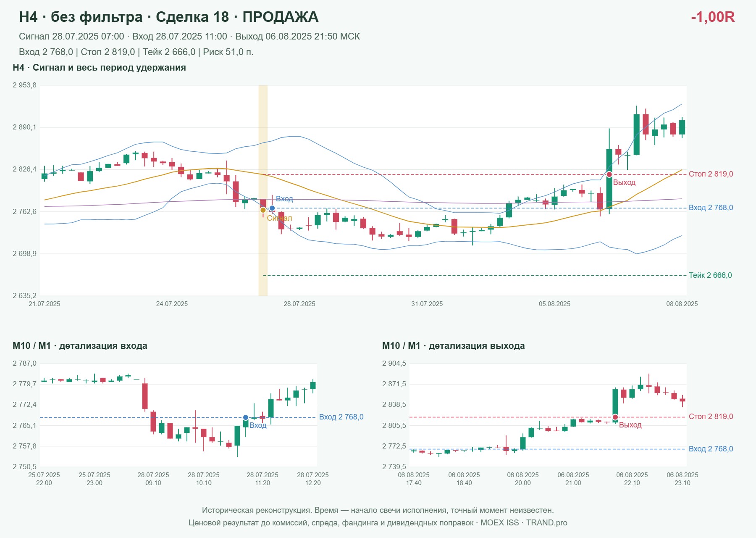Click the 2 698,9 price axis label

[x=24, y=254]
